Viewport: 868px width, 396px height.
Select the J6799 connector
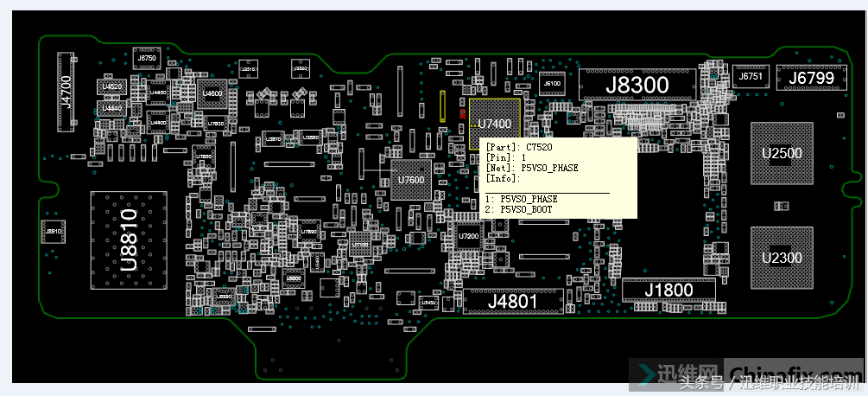click(812, 78)
